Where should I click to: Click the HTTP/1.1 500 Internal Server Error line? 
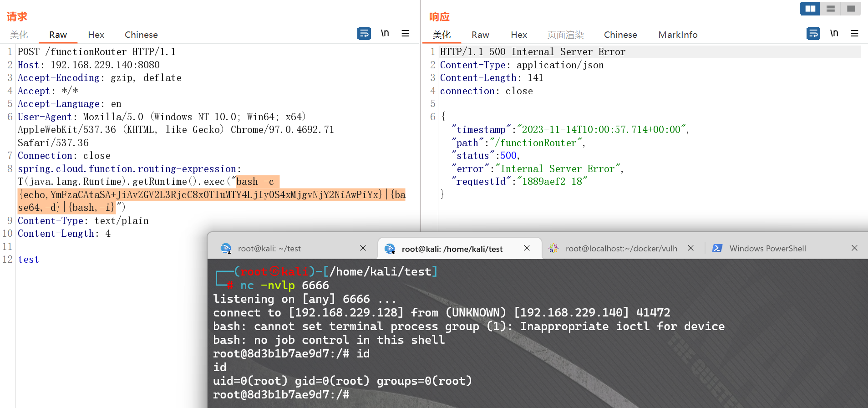pyautogui.click(x=533, y=52)
